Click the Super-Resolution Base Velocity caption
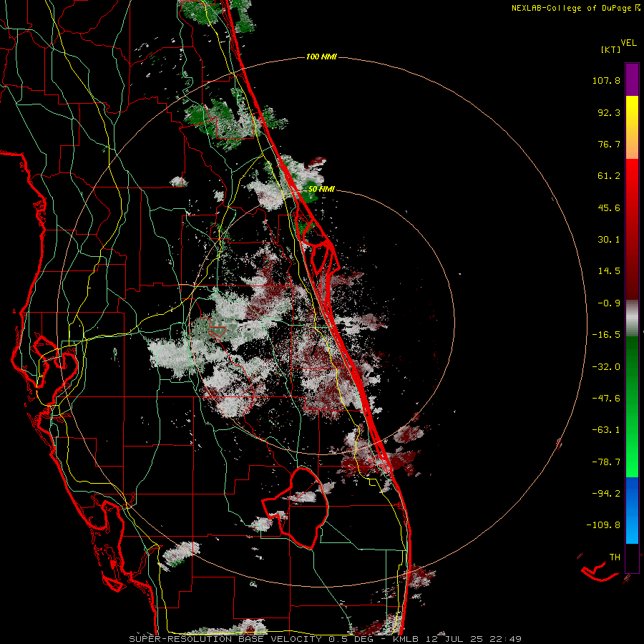The image size is (644, 644). (325, 639)
